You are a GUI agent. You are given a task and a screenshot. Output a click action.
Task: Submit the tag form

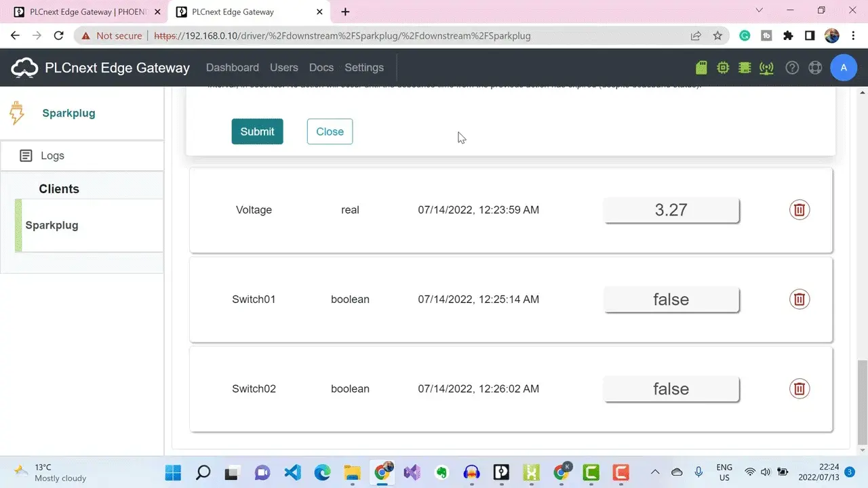pyautogui.click(x=258, y=131)
